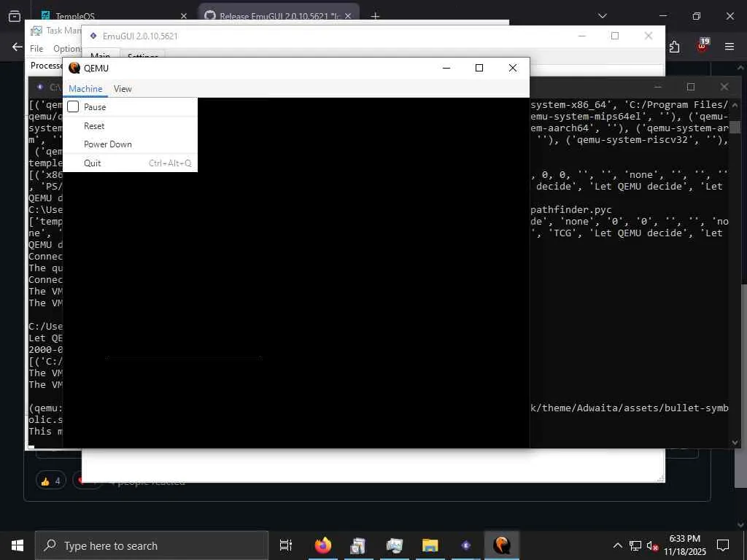Click the browser back arrow
The image size is (747, 560).
click(18, 47)
